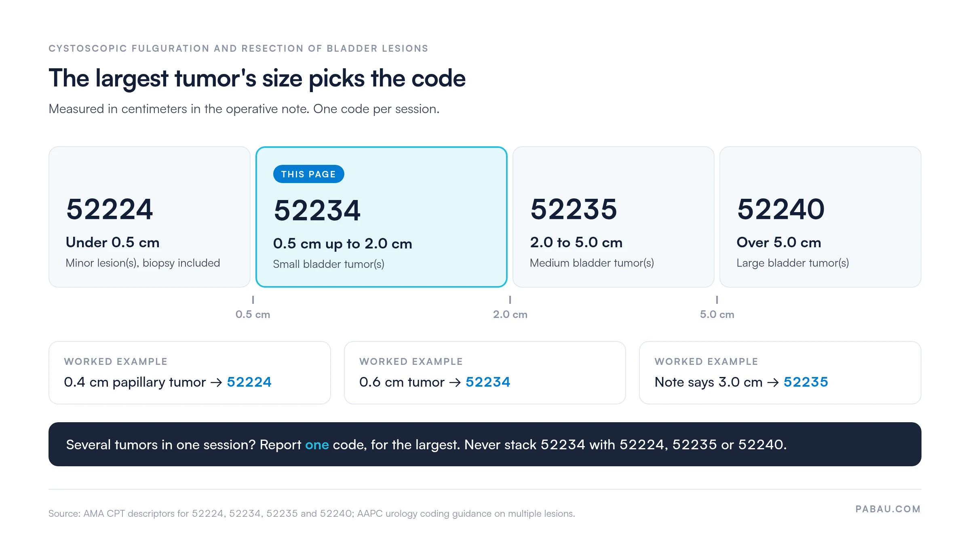
Task: Click the Small bladder tumor(s) description
Action: 329,264
